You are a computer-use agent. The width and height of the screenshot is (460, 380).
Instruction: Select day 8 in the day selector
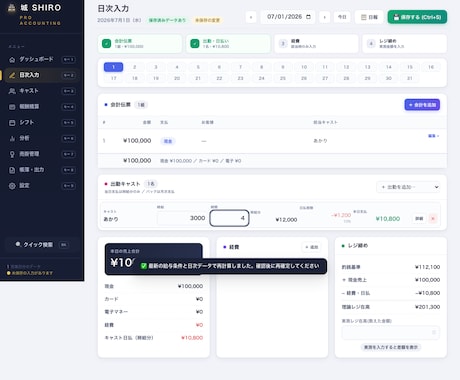(262, 67)
